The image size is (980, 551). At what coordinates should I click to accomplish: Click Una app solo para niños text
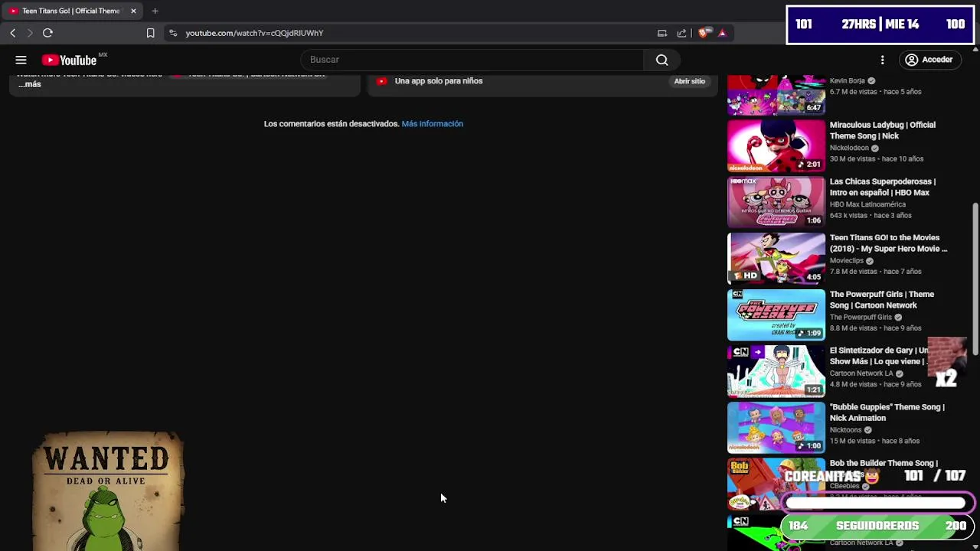click(439, 81)
